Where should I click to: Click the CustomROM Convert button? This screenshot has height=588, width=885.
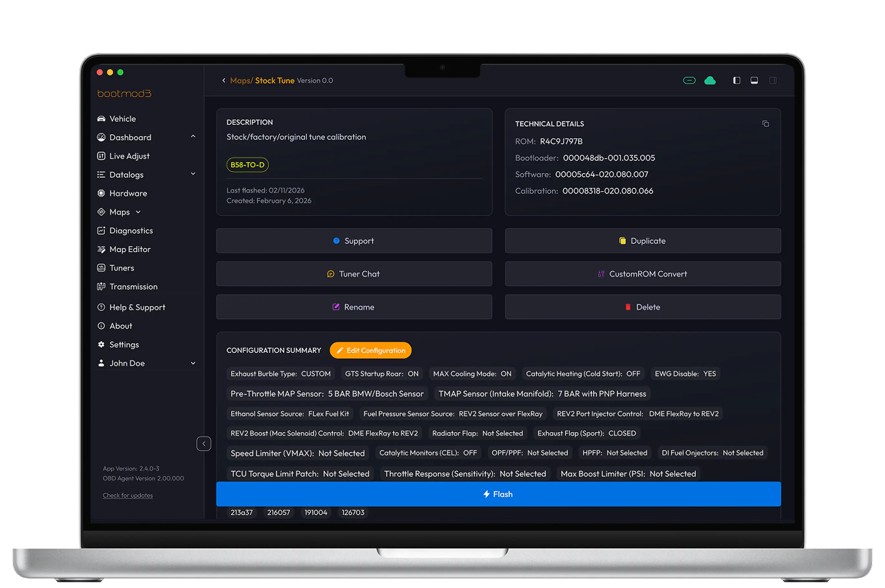click(x=643, y=274)
